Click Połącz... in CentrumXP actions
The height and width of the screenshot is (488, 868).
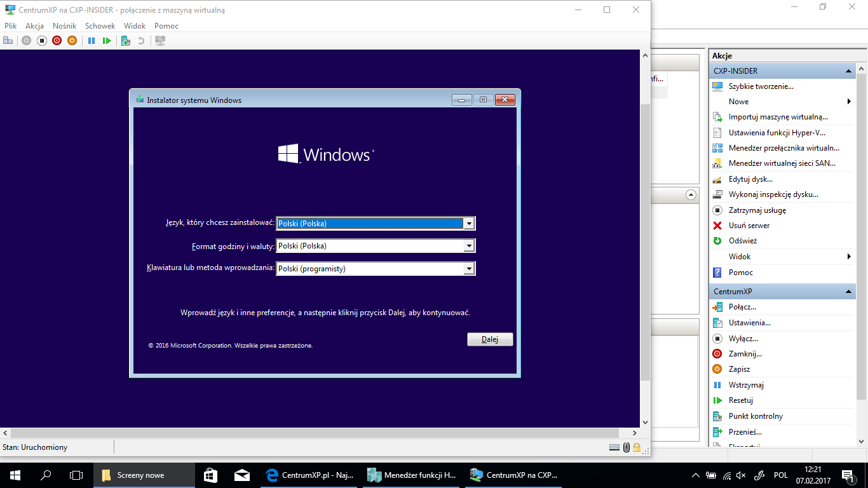point(742,307)
